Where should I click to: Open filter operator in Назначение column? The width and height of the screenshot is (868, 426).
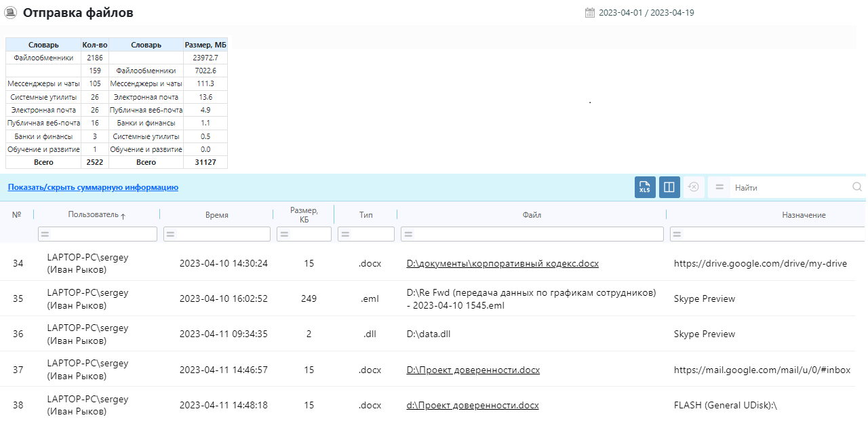(677, 234)
